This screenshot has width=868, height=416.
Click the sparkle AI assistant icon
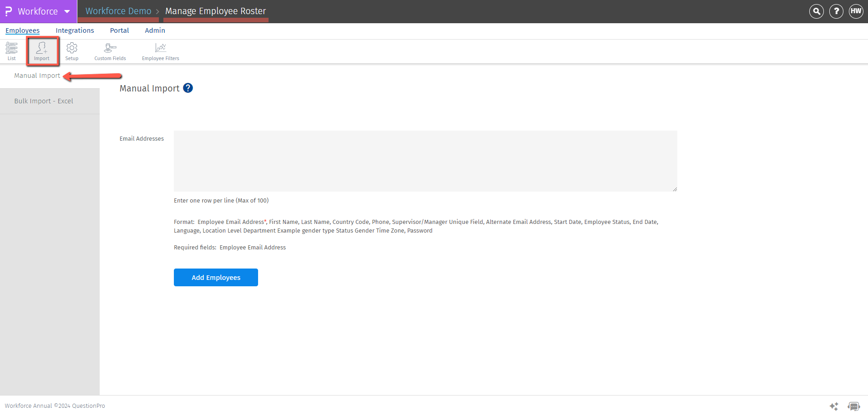pos(834,406)
